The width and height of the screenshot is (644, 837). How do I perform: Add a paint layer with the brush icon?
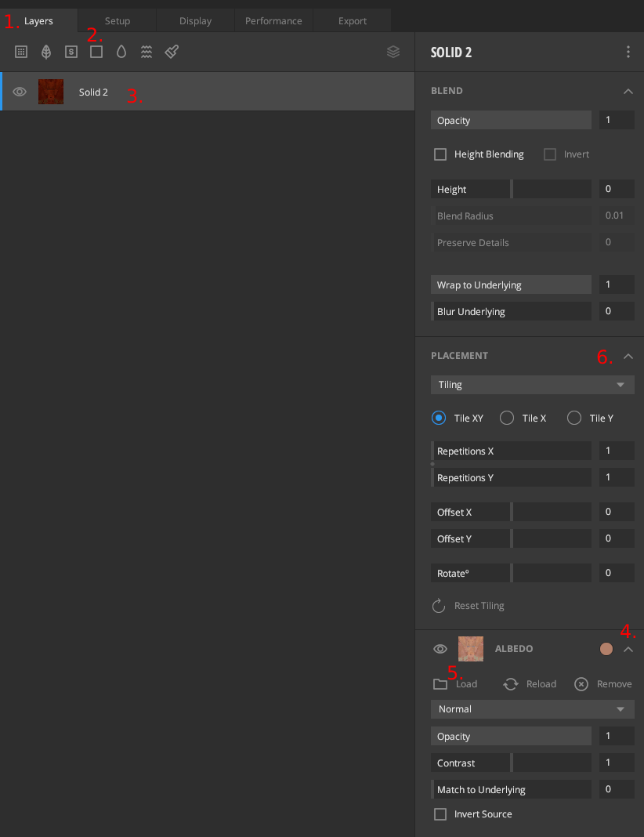[x=172, y=52]
